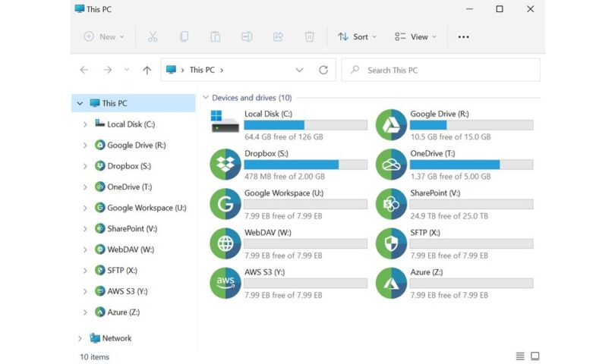
Task: Click the Refresh icon beside address bar
Action: [323, 70]
